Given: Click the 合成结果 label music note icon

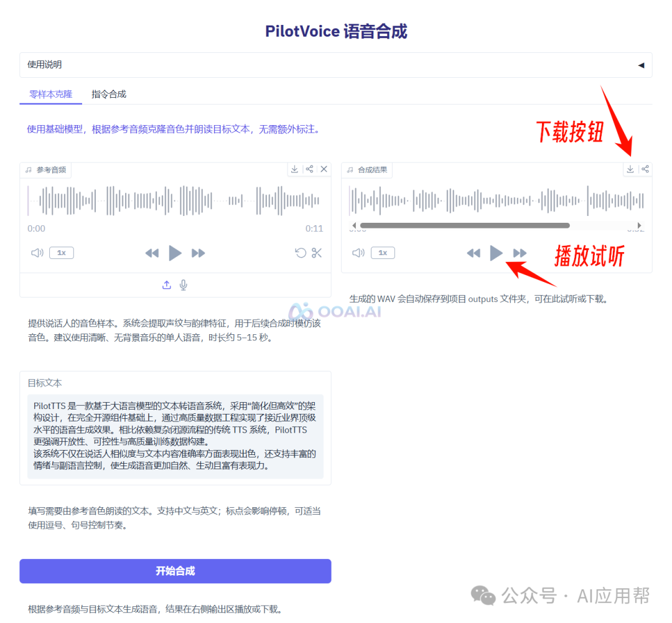Looking at the screenshot, I should coord(350,171).
